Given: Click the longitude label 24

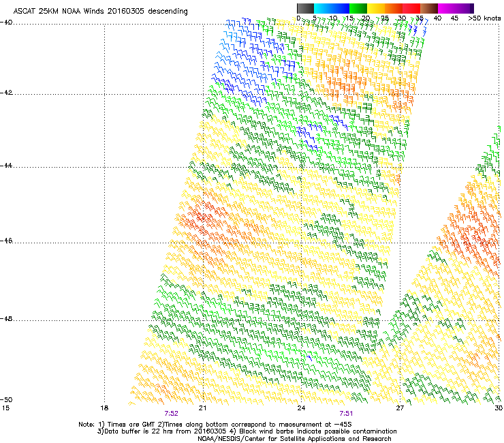Looking at the screenshot, I should [x=301, y=408].
